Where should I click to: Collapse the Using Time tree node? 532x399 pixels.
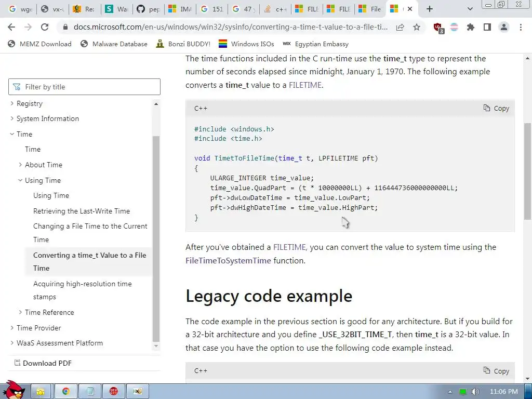tap(20, 180)
